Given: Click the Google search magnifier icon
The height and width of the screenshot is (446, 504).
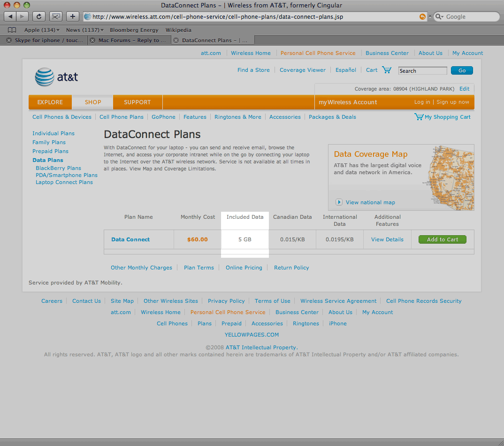Looking at the screenshot, I should point(438,17).
